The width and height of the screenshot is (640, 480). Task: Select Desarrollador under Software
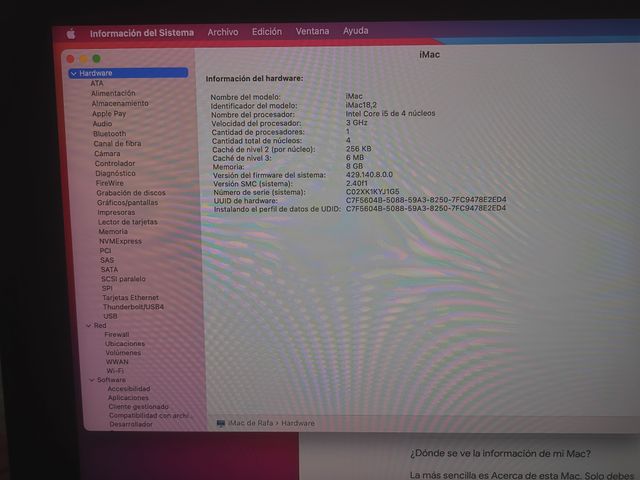click(131, 424)
